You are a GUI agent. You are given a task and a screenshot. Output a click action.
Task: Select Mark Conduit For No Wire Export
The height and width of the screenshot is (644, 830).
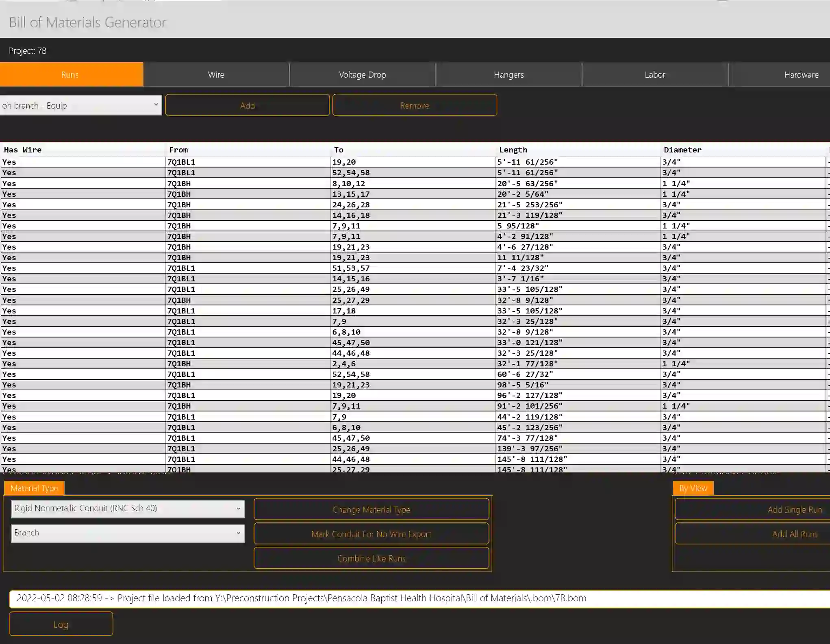click(371, 533)
